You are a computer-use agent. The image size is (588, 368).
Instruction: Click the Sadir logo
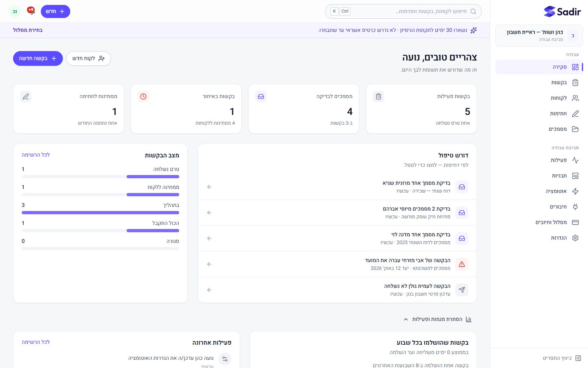click(x=562, y=11)
